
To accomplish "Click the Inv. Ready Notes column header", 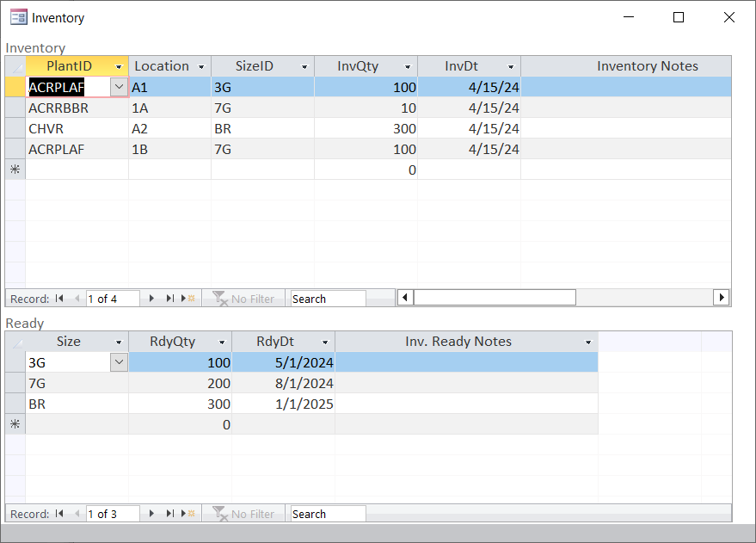I will coord(458,342).
